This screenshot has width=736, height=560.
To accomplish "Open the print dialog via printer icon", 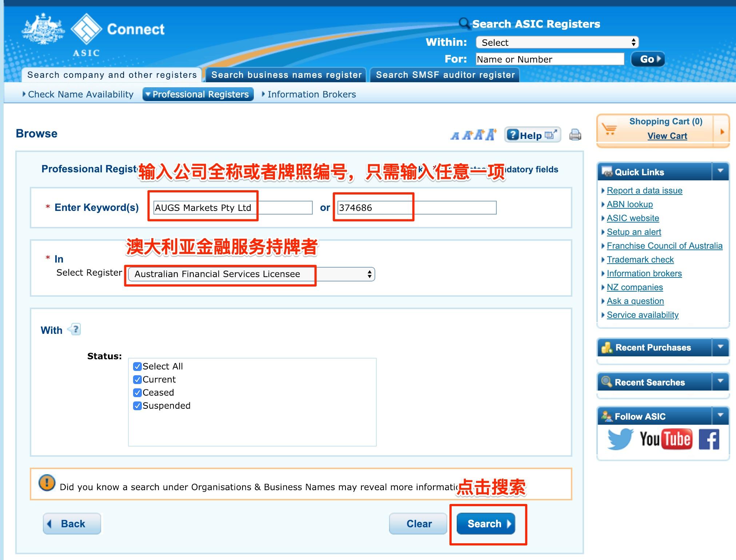I will pyautogui.click(x=575, y=135).
